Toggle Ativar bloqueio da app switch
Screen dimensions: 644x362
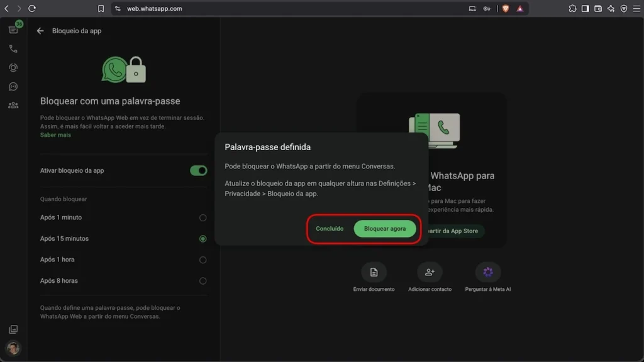[198, 170]
